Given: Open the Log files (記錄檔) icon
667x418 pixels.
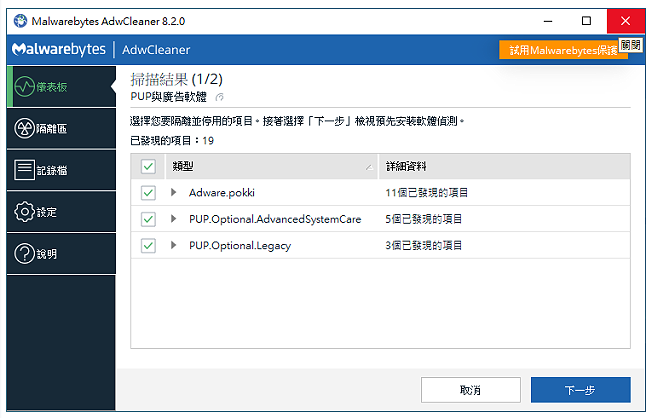Looking at the screenshot, I should [x=24, y=170].
